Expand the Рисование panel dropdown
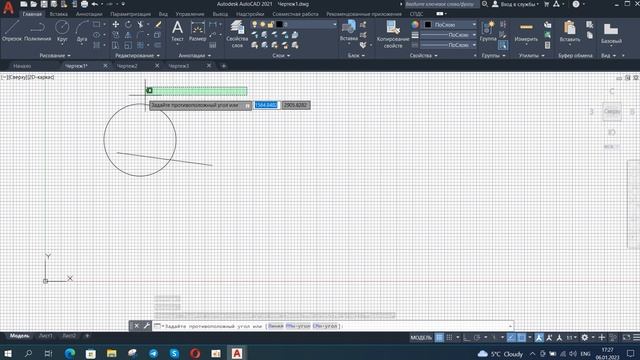Image resolution: width=640 pixels, height=360 pixels. 55,56
